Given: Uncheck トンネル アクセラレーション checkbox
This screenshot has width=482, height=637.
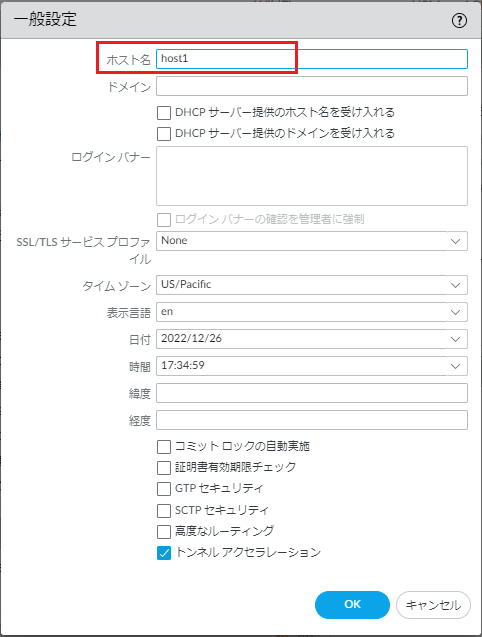Looking at the screenshot, I should coord(164,553).
